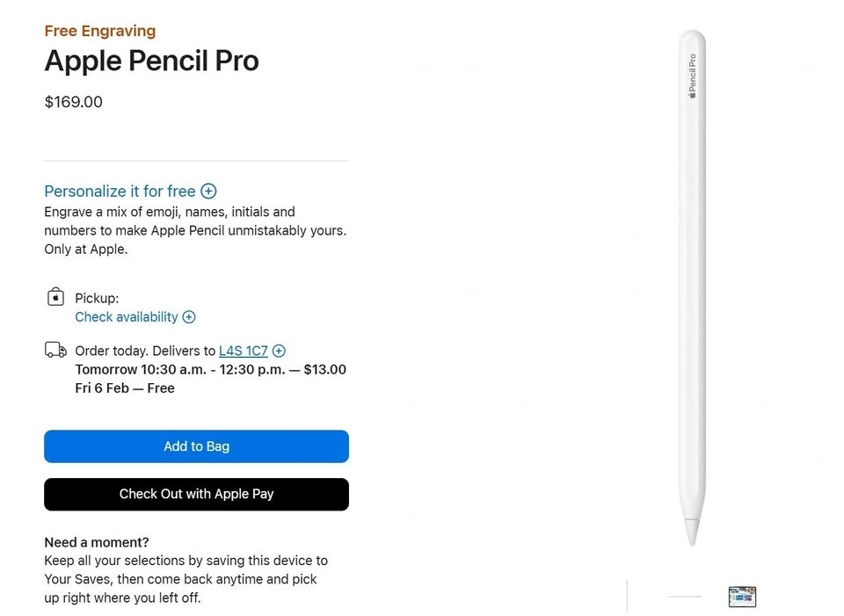Click the Need a moment? heading
This screenshot has width=844, height=616.
pos(97,542)
